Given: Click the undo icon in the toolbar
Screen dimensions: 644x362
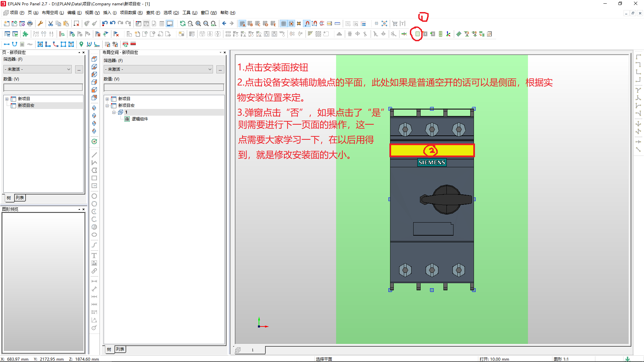Looking at the screenshot, I should coord(104,23).
